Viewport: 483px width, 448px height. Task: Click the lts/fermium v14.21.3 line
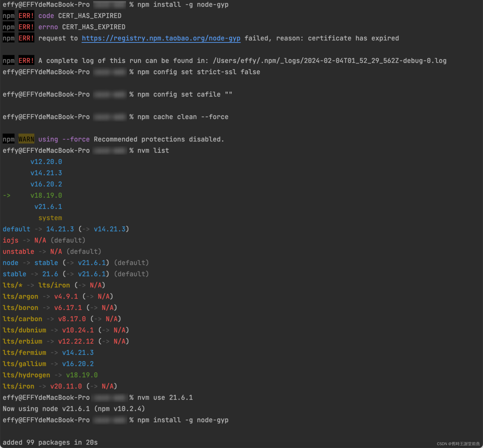click(x=48, y=352)
